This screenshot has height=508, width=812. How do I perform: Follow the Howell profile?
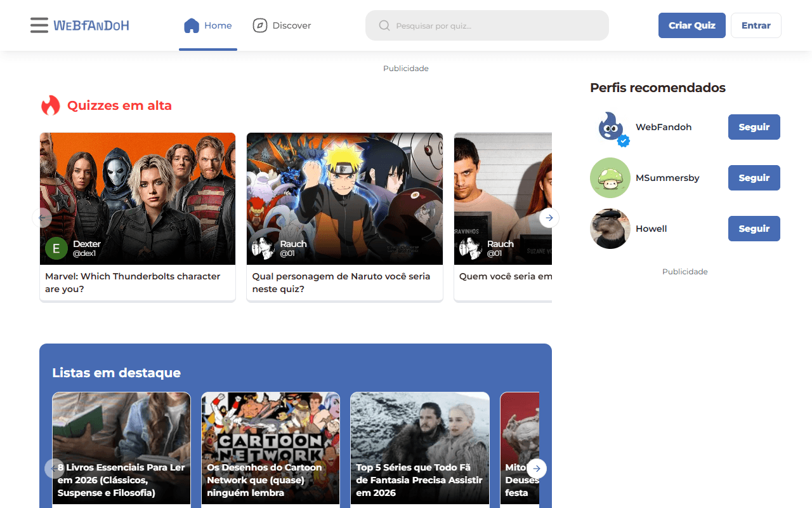pos(754,229)
